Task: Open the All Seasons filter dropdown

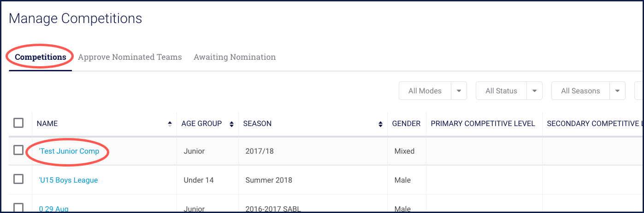Action: [x=588, y=91]
